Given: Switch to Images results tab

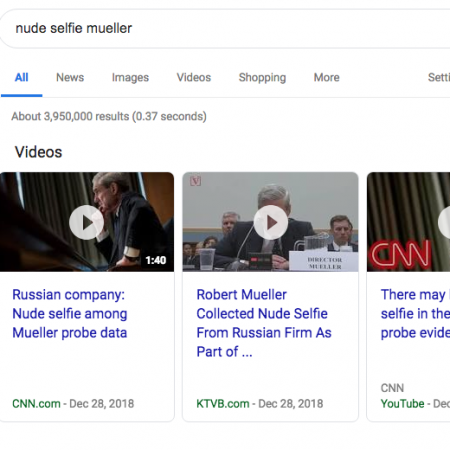Looking at the screenshot, I should point(130,77).
